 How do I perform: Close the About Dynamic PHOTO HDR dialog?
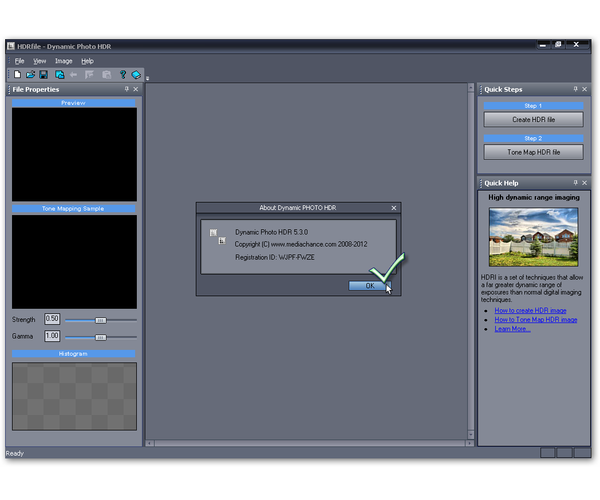coord(394,208)
